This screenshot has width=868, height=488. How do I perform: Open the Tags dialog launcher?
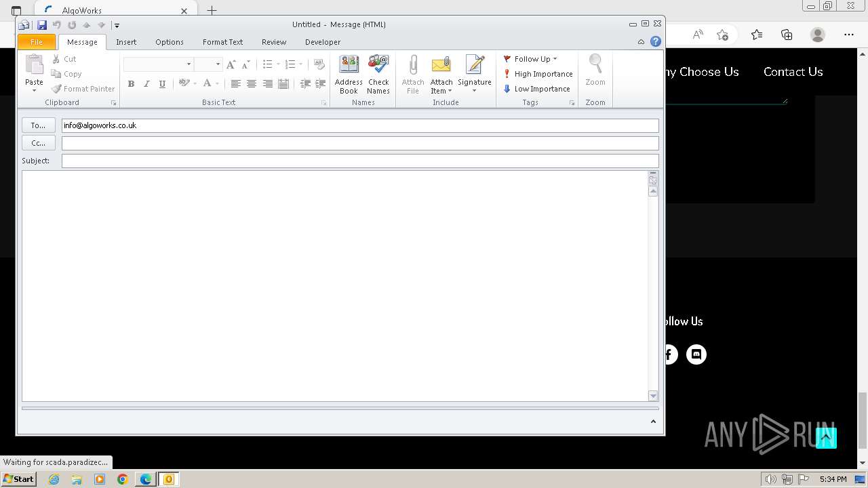click(572, 103)
